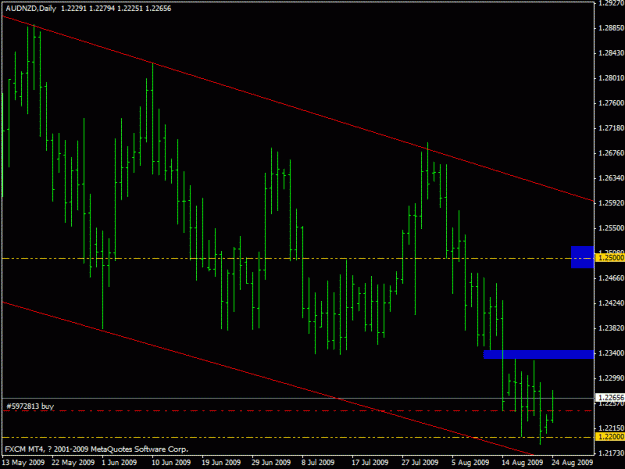Click the 1.23400 price axis label
Screen dimensions: 625x469
pos(611,353)
